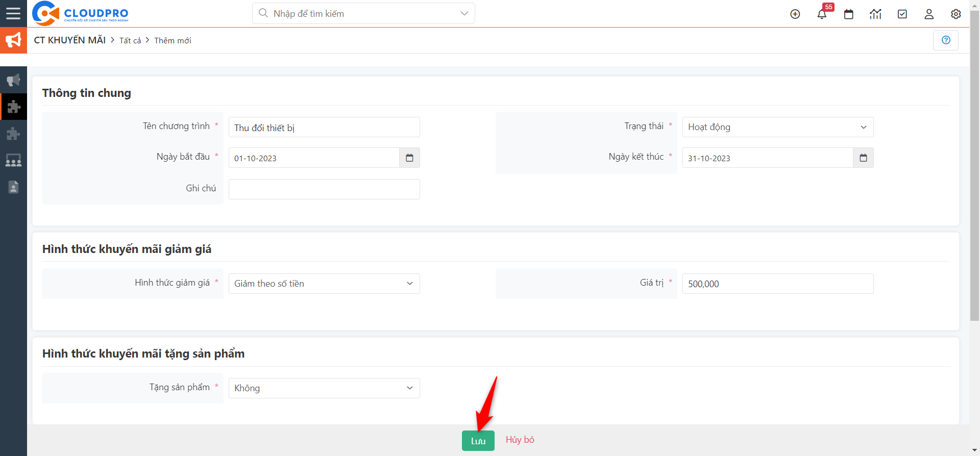The height and width of the screenshot is (456, 980).
Task: Open the Tặng sản phẩm dropdown
Action: coord(324,388)
